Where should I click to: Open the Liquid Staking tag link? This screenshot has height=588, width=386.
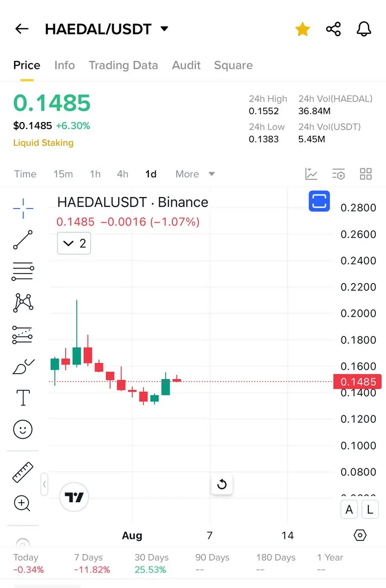44,143
